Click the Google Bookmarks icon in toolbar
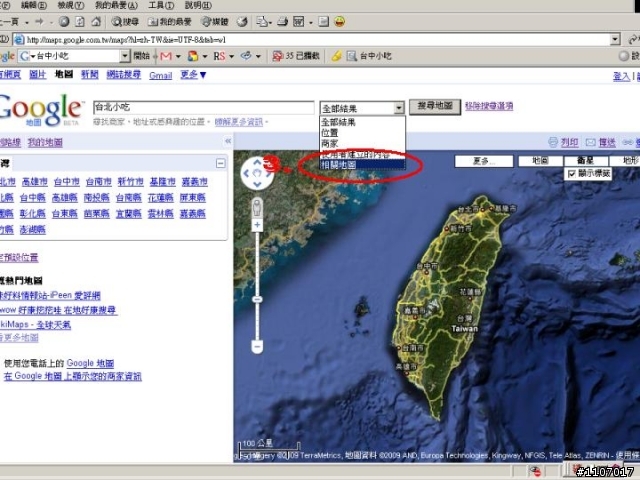Image resolution: width=640 pixels, height=480 pixels. 193,56
